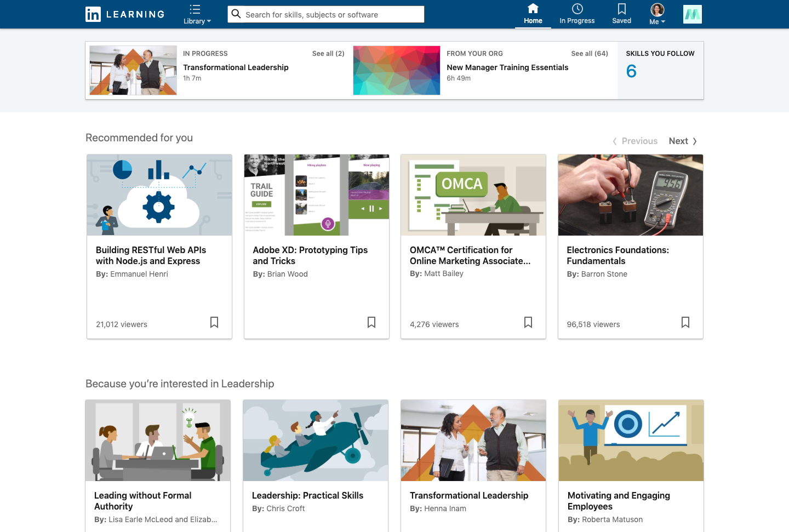Open the skills you follow count 6
Viewport: 789px width, 532px height.
(x=631, y=71)
